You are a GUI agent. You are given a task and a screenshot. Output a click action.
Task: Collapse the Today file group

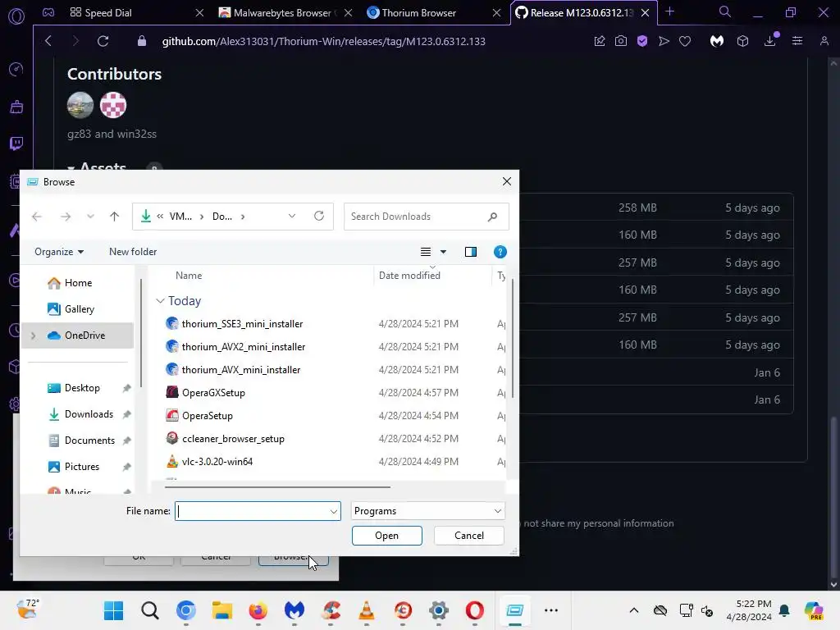click(160, 301)
